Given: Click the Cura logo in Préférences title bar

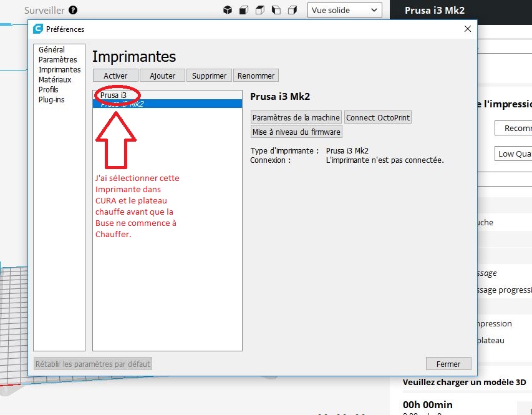Looking at the screenshot, I should click(37, 29).
